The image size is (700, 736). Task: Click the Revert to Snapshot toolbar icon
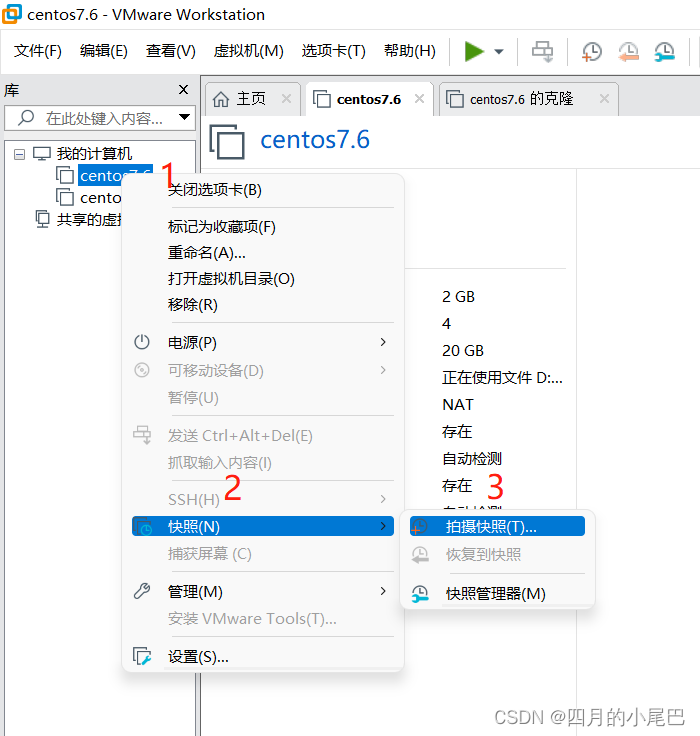[628, 51]
